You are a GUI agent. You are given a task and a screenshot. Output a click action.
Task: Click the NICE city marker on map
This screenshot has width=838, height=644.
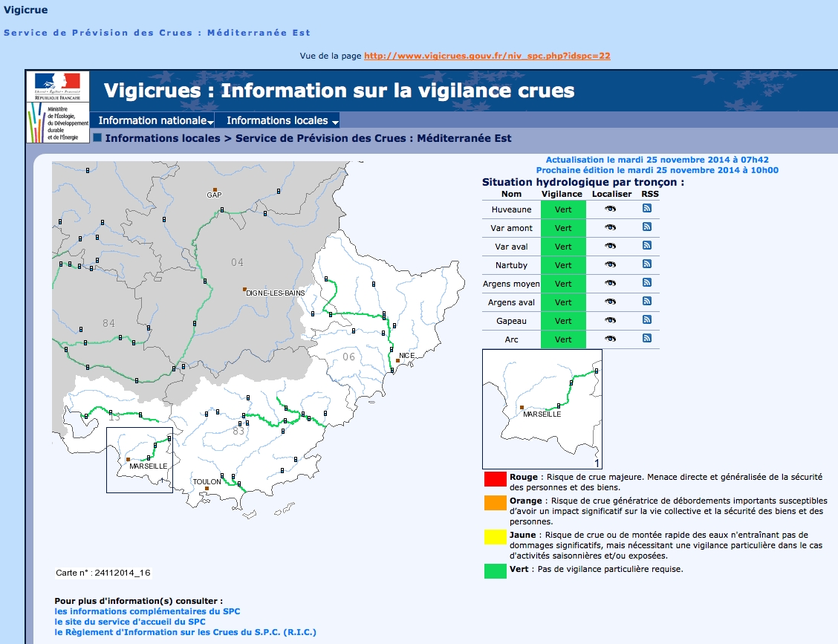pos(397,361)
